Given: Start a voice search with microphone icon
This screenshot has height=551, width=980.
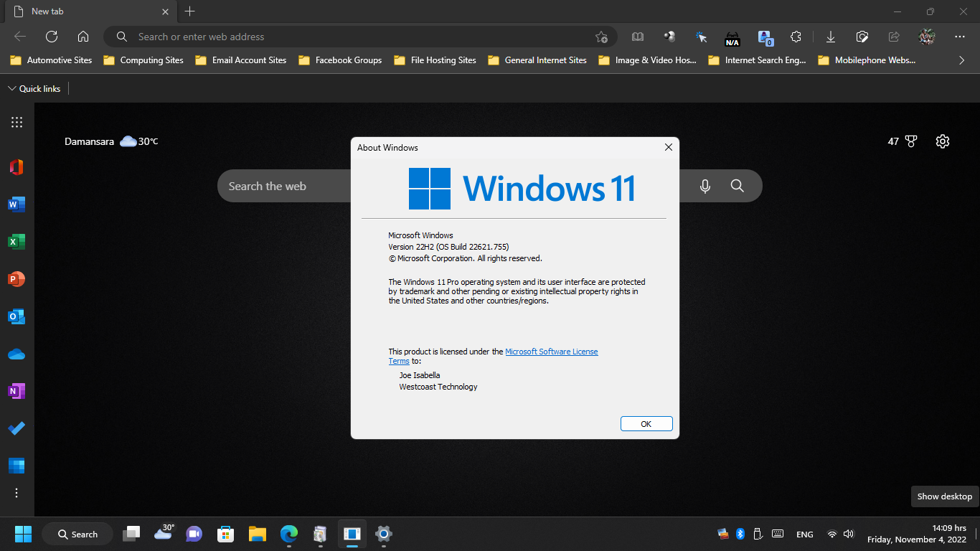Looking at the screenshot, I should click(x=705, y=186).
